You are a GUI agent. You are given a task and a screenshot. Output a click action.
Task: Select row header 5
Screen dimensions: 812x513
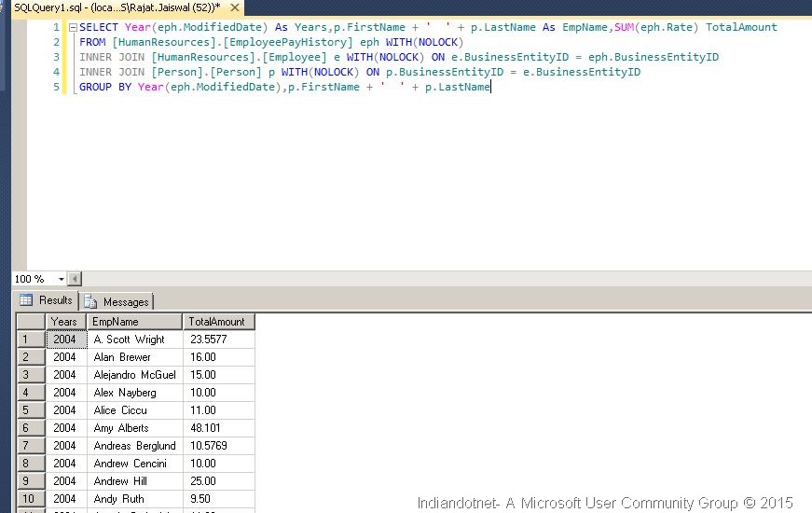(x=31, y=409)
